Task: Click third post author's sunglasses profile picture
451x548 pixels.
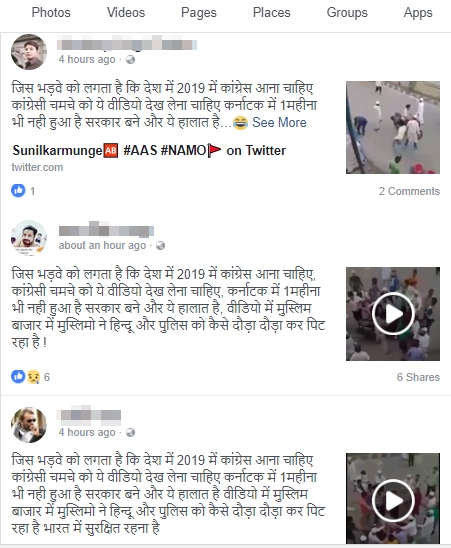Action: tap(29, 425)
